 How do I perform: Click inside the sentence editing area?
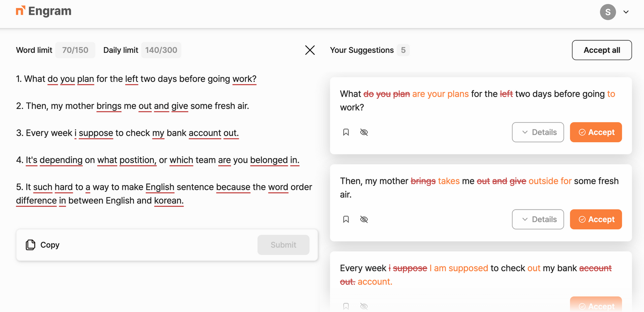tap(161, 141)
